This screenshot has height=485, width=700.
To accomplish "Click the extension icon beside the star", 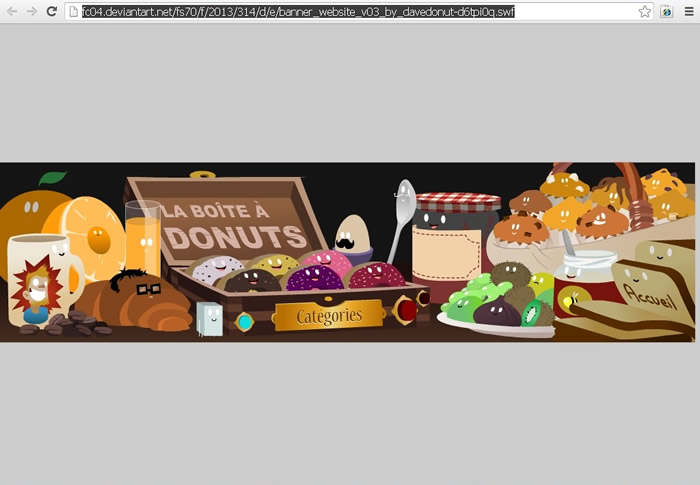I will click(666, 11).
